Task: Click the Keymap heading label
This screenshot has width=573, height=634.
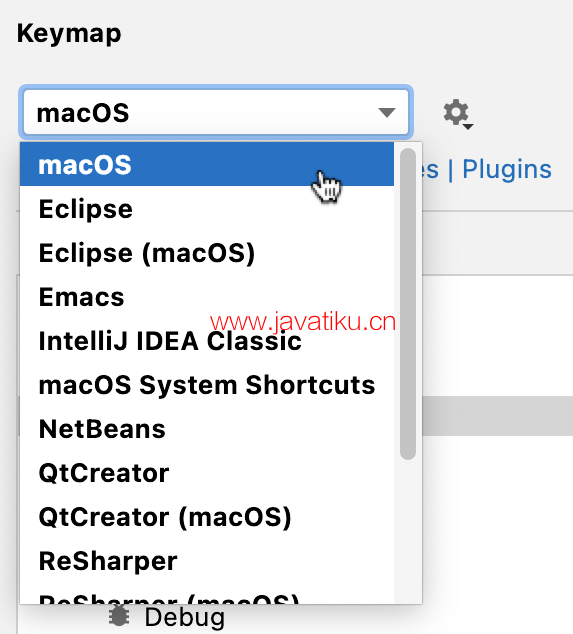Action: pyautogui.click(x=69, y=34)
